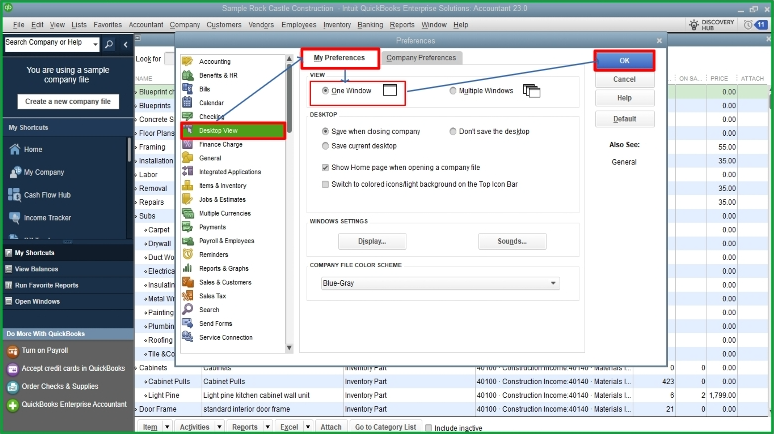Select Accounting preferences icon
This screenshot has width=774, height=434.
[x=188, y=61]
